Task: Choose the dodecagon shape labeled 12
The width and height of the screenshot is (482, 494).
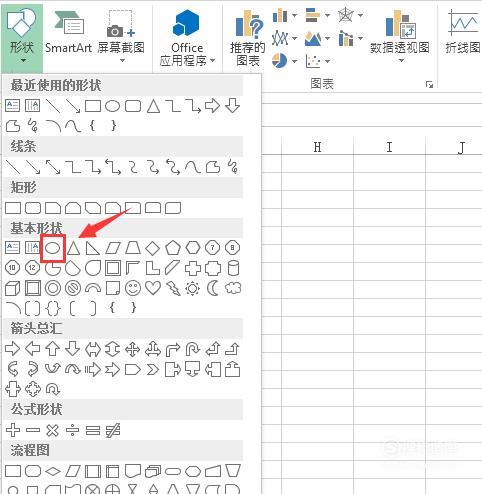Action: point(33,268)
